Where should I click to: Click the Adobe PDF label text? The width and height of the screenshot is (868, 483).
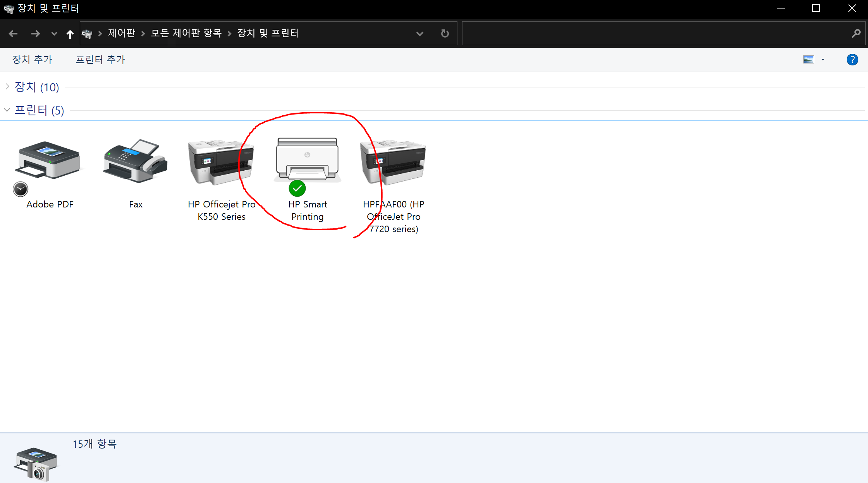(x=50, y=204)
